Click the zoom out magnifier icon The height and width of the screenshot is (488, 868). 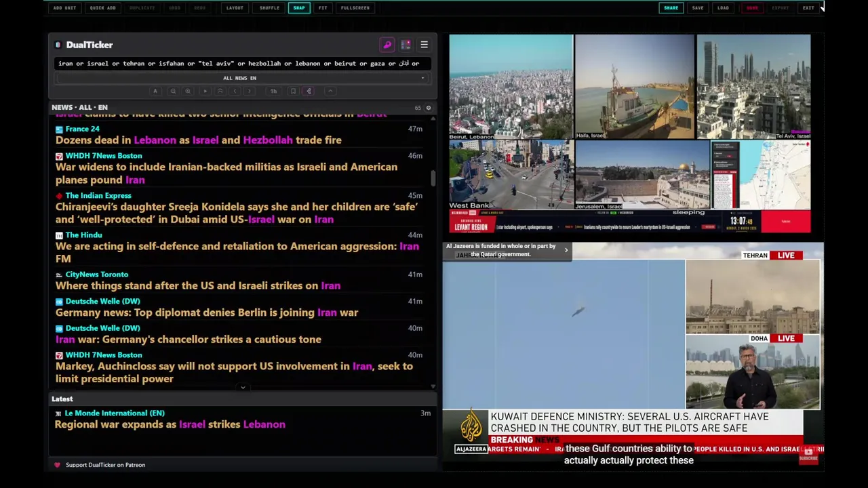point(173,91)
